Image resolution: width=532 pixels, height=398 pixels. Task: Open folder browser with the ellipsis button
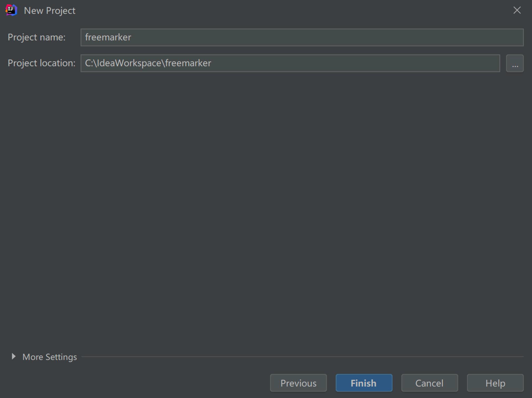point(515,64)
